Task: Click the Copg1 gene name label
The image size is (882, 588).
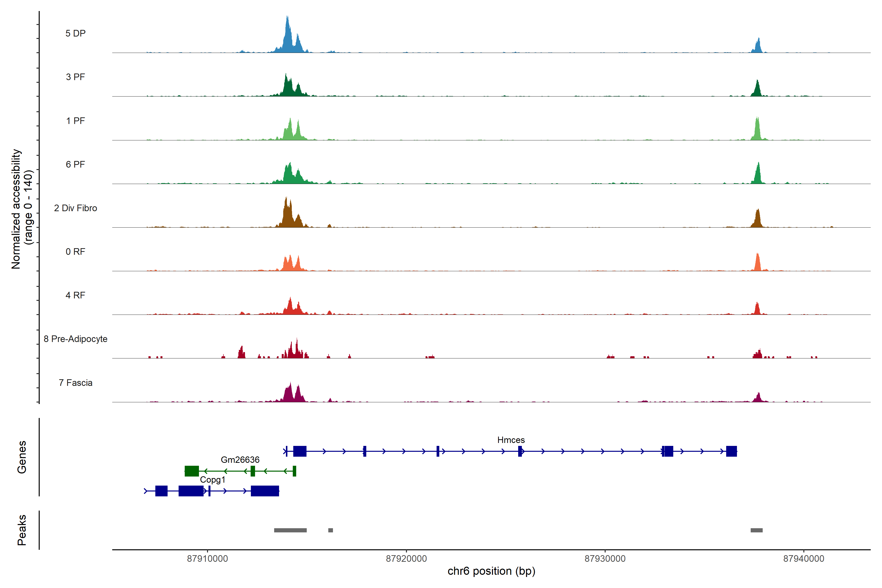Action: click(213, 480)
